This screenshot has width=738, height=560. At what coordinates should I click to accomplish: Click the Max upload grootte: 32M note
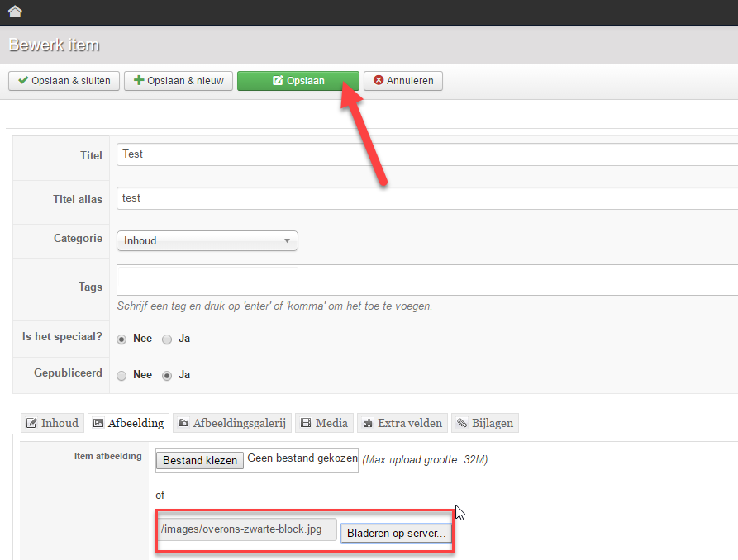tap(425, 460)
